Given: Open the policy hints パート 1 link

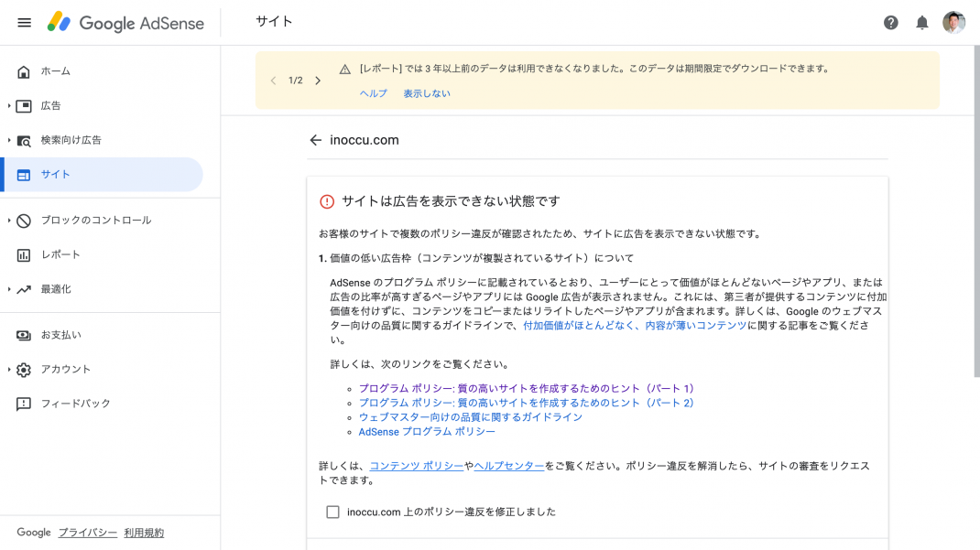Looking at the screenshot, I should coord(527,389).
